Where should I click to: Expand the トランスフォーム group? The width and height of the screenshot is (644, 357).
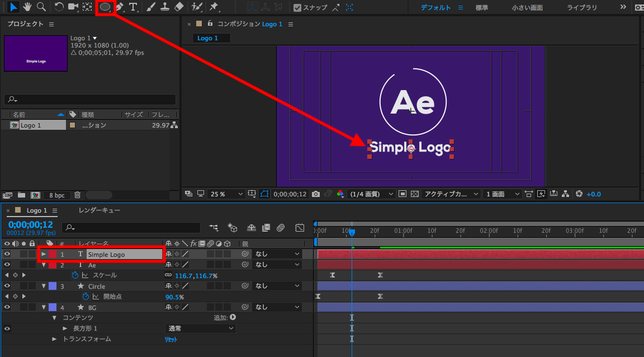pyautogui.click(x=54, y=339)
